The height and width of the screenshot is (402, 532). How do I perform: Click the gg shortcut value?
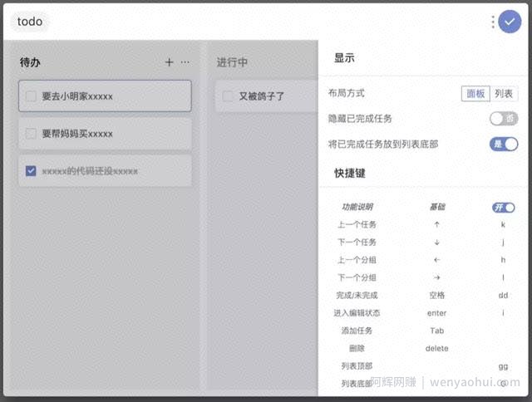pyautogui.click(x=503, y=366)
